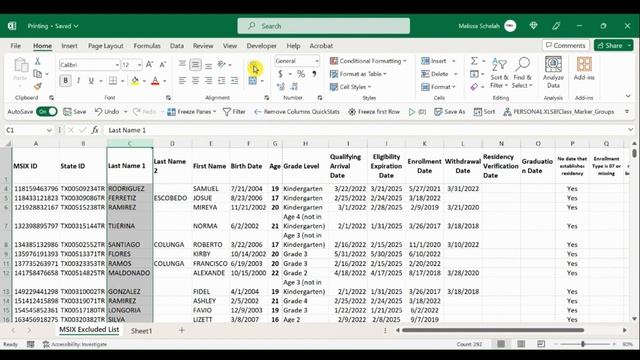Image resolution: width=640 pixels, height=360 pixels.
Task: Add a new sheet with plus
Action: [x=182, y=331]
